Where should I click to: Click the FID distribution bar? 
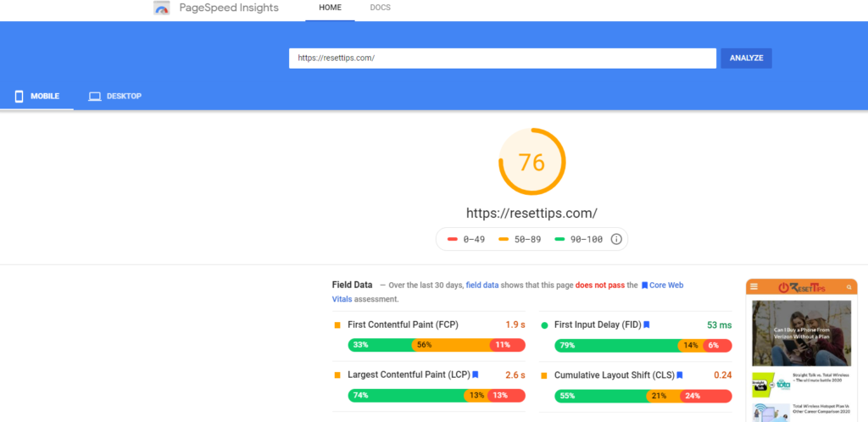coord(643,346)
